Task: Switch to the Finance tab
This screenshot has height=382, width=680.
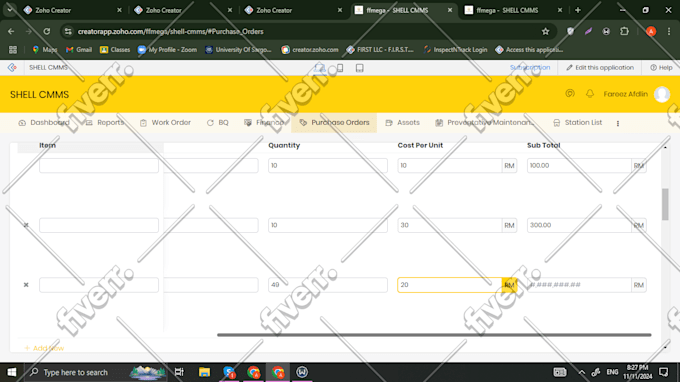Action: pyautogui.click(x=264, y=123)
